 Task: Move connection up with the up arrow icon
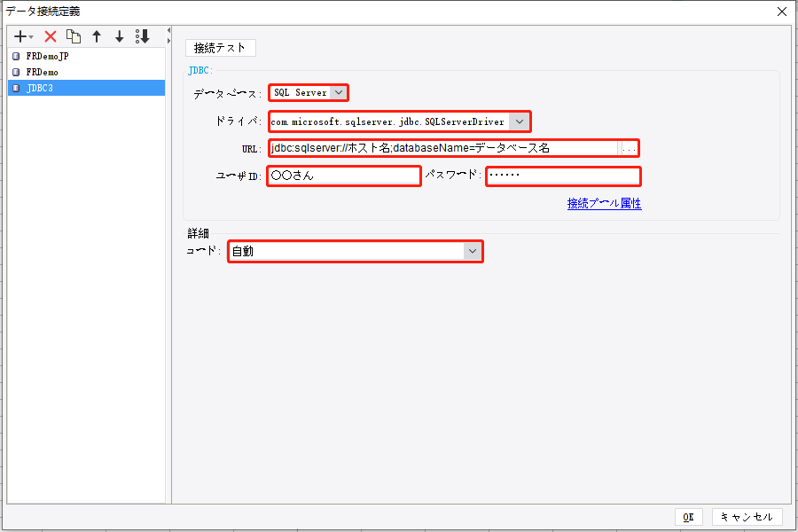[x=97, y=36]
